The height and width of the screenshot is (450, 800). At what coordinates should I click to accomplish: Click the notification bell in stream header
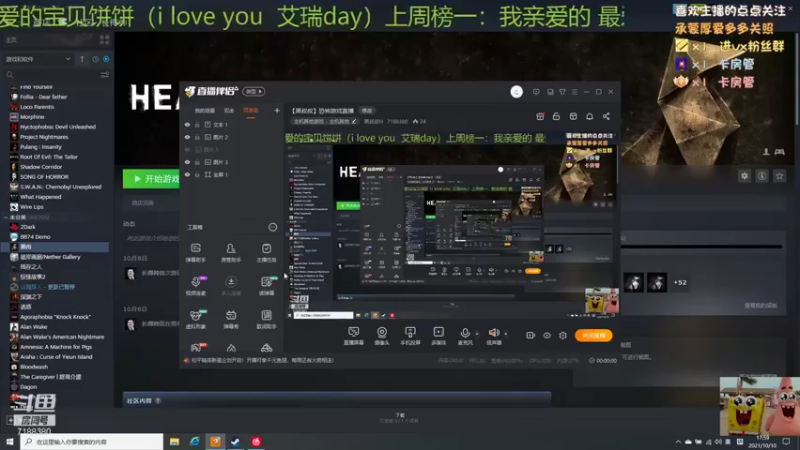[589, 116]
